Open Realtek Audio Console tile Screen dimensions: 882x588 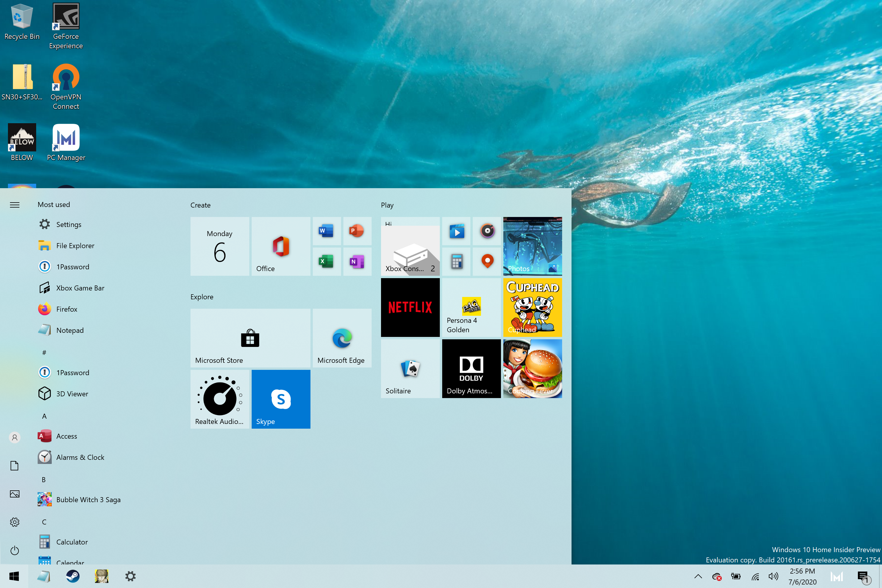(x=220, y=398)
